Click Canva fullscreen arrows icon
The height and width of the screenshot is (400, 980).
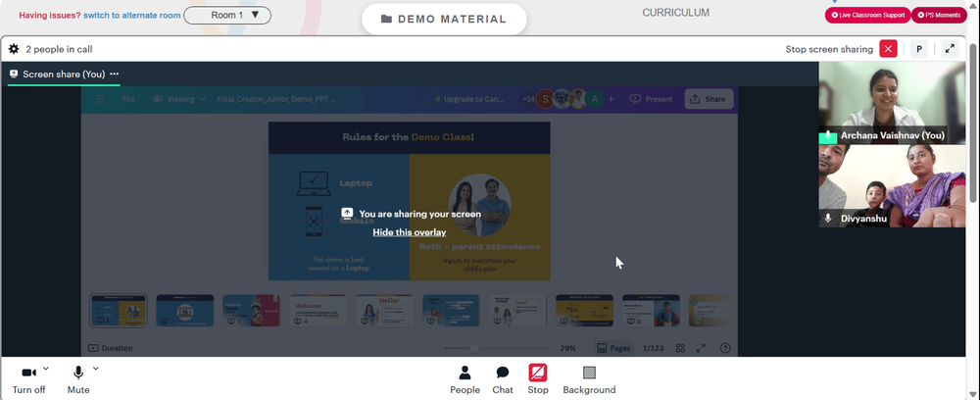[x=702, y=348]
